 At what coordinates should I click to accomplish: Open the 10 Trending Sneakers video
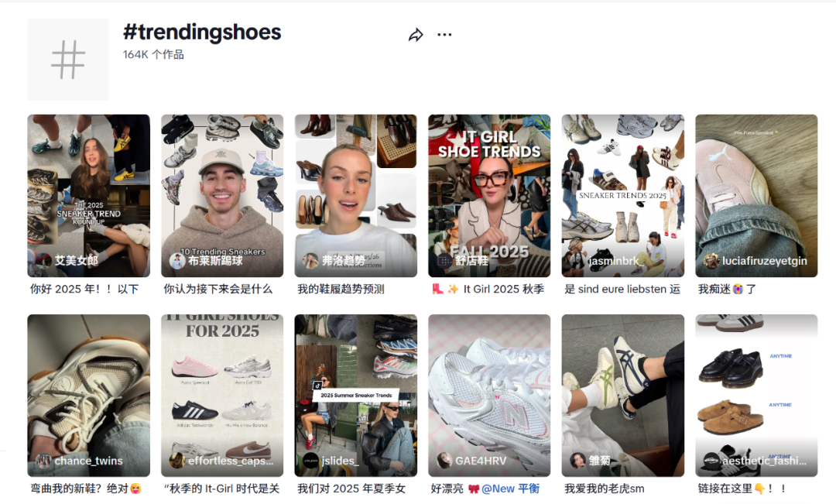coord(222,196)
